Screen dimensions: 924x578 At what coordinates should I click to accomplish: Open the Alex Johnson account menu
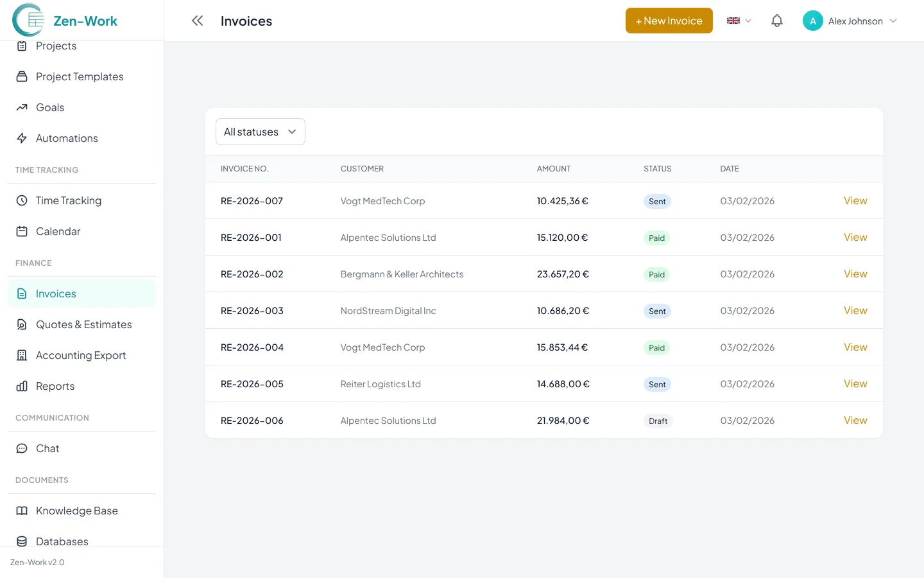(850, 21)
